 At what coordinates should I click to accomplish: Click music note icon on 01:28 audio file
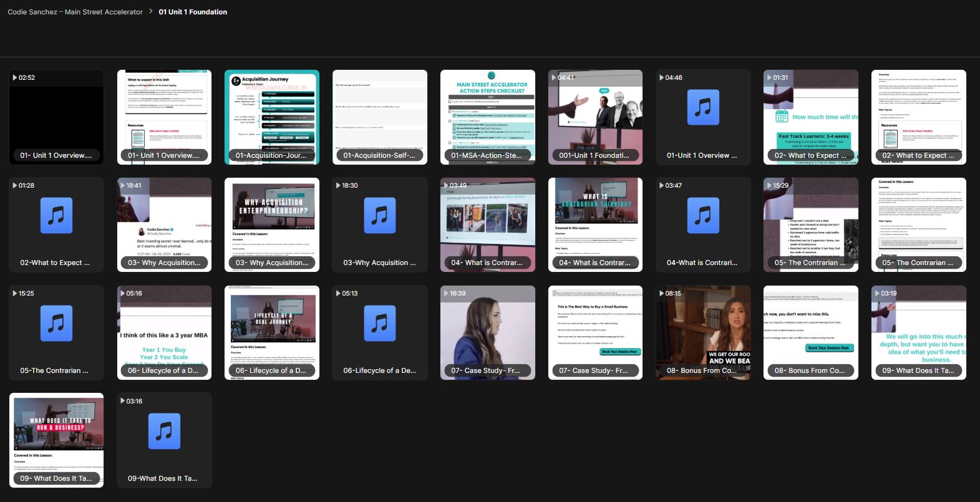[56, 216]
